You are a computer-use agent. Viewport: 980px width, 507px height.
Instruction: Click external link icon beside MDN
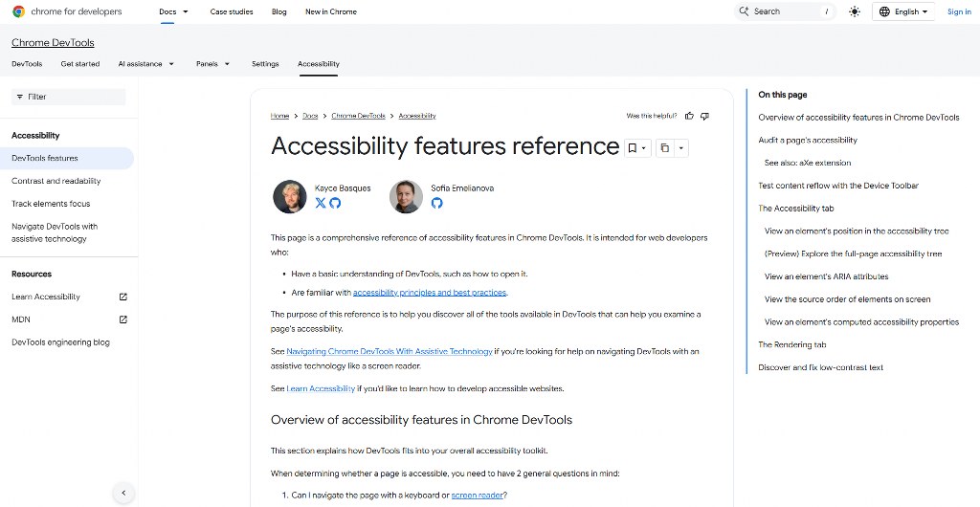click(x=123, y=320)
